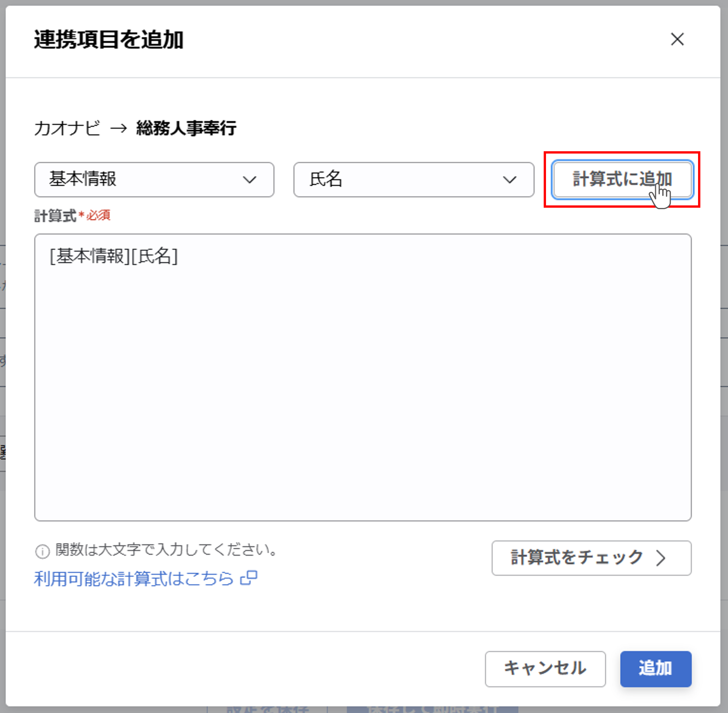
Task: Open the 基本情報 dropdown
Action: (154, 180)
